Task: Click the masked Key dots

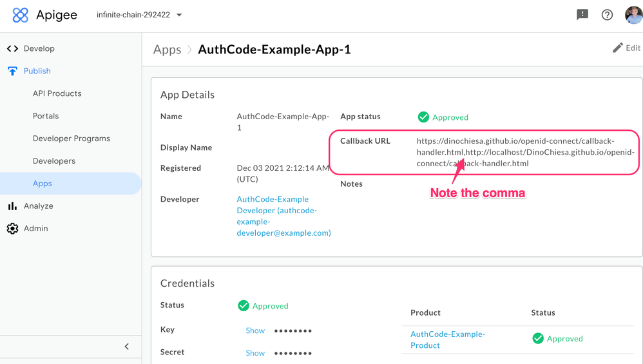Action: (x=293, y=330)
